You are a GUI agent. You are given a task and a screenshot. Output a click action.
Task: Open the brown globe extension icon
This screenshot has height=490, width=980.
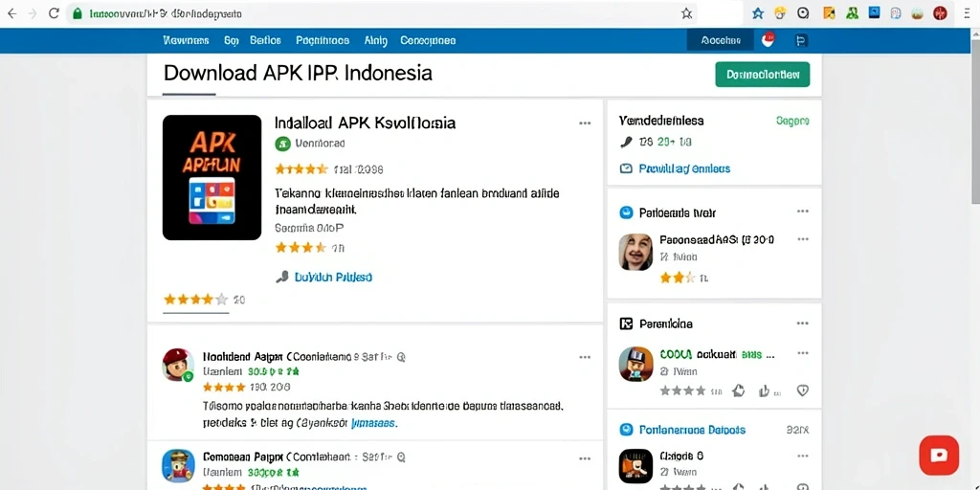pos(918,13)
